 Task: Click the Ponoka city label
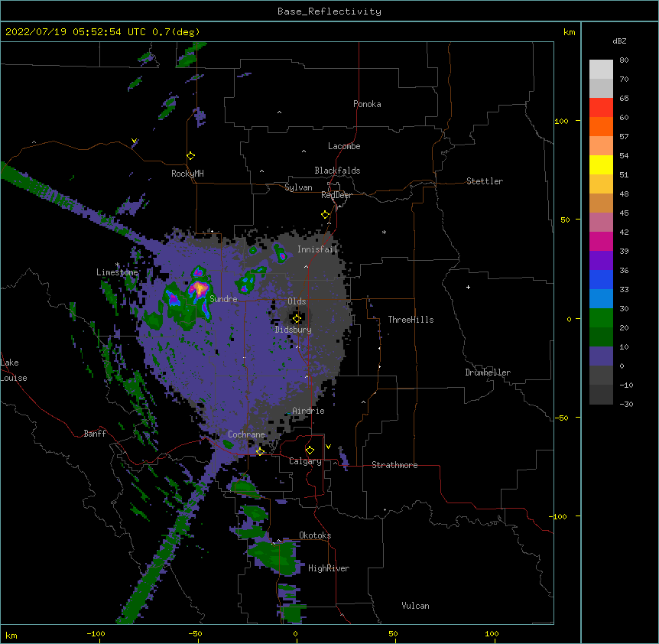[367, 104]
